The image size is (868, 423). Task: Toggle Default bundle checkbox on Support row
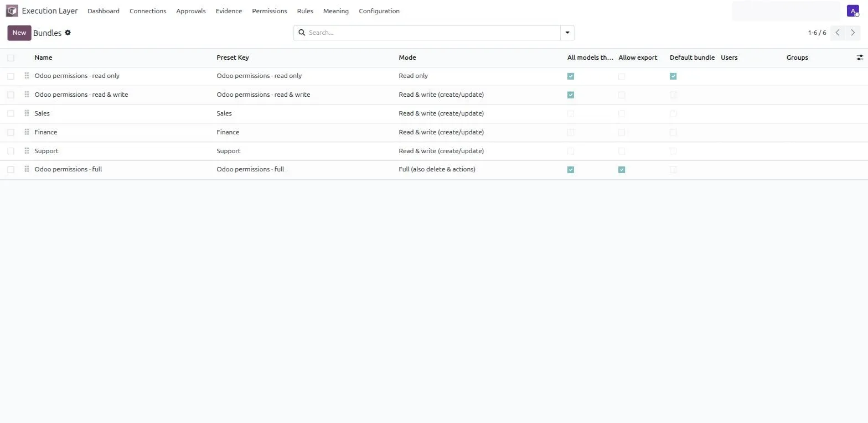pos(673,151)
